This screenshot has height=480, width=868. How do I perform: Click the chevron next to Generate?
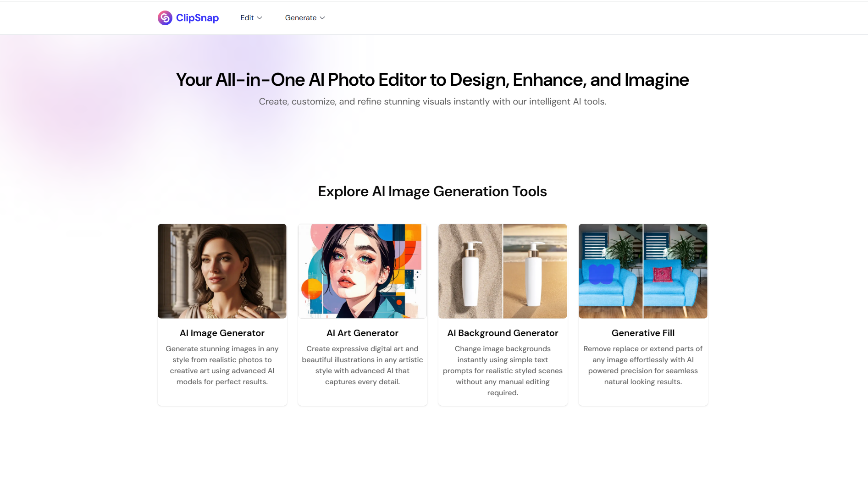(x=322, y=18)
